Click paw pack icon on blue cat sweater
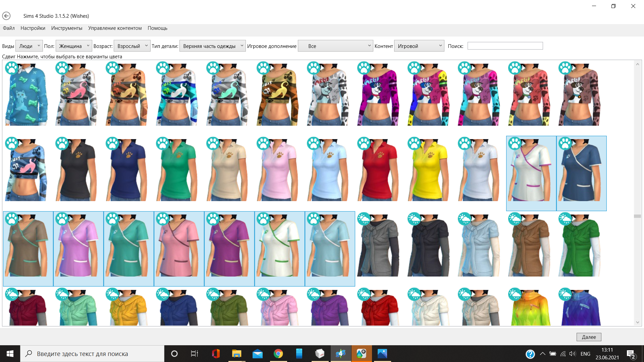The image size is (644, 362). [x=12, y=68]
